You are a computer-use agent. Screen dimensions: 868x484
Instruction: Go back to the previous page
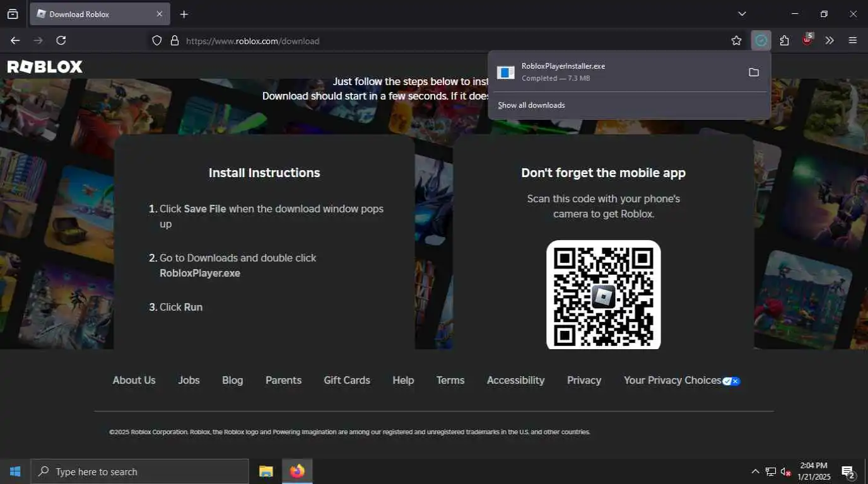(x=15, y=40)
